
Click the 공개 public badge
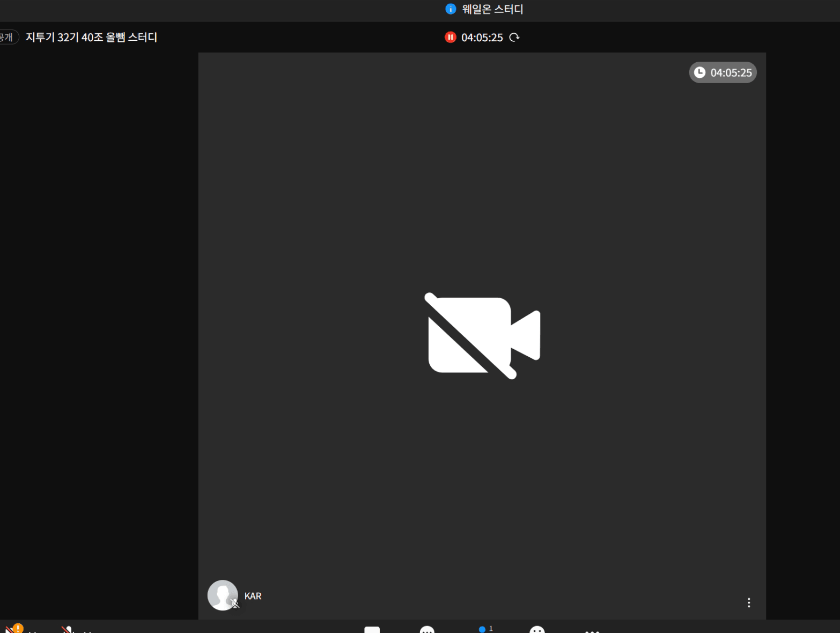[x=8, y=37]
